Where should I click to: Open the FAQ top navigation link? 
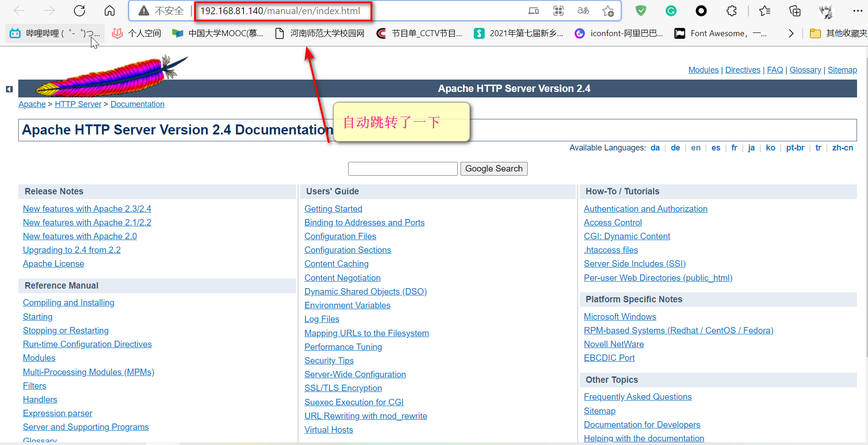775,70
